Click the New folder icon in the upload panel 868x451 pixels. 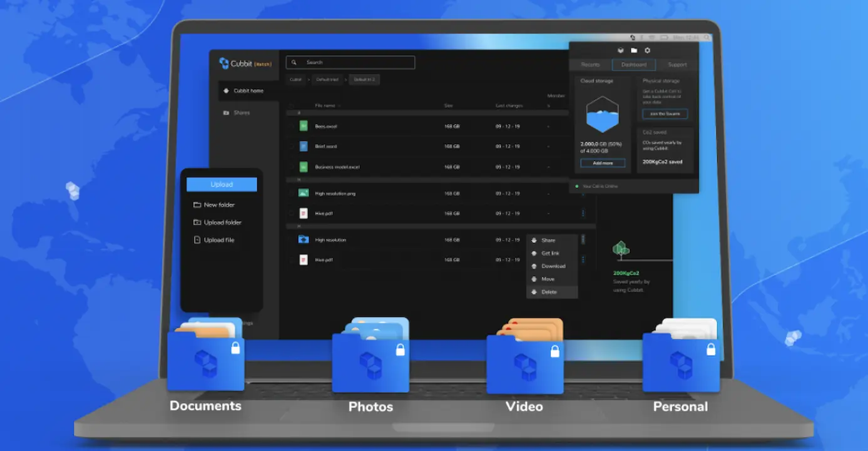[x=197, y=205]
